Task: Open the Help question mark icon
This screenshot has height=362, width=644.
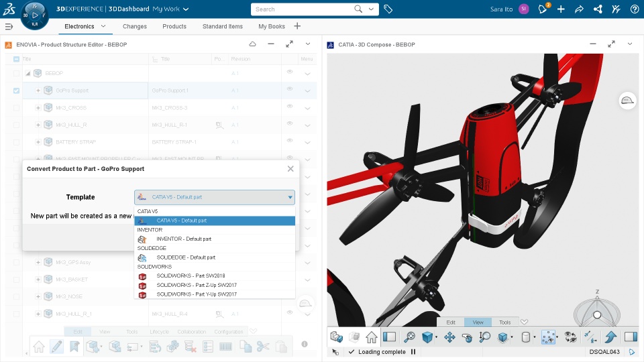Action: coord(634,9)
